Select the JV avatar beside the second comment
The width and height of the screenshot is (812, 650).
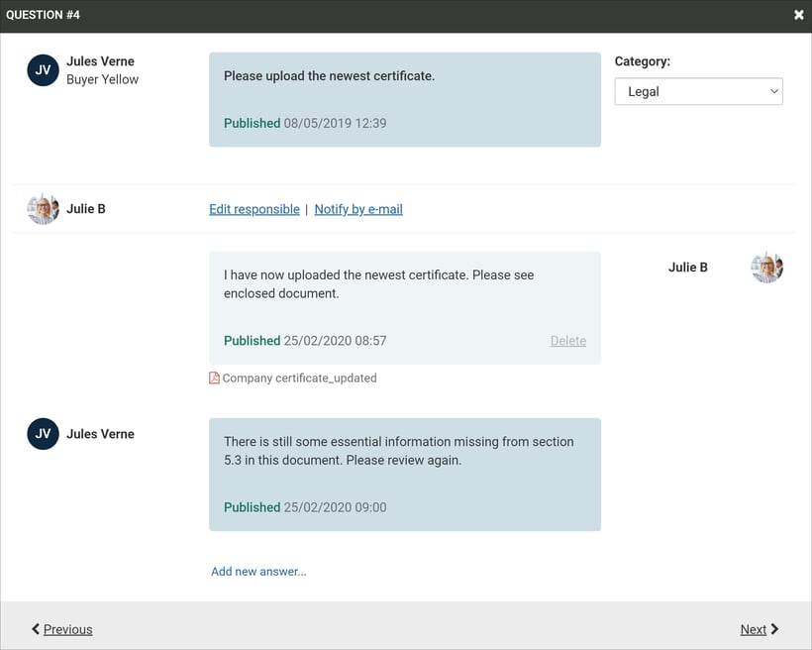click(41, 433)
